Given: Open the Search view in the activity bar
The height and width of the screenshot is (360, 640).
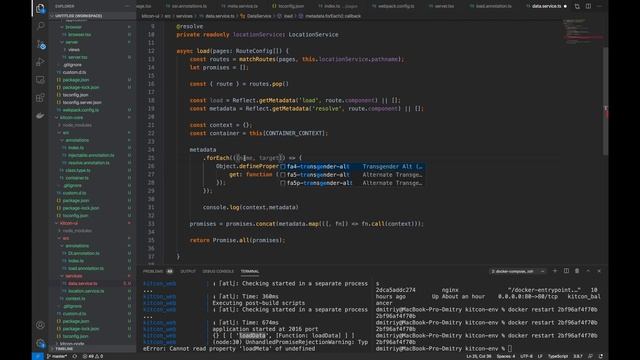Looking at the screenshot, I should coord(40,26).
